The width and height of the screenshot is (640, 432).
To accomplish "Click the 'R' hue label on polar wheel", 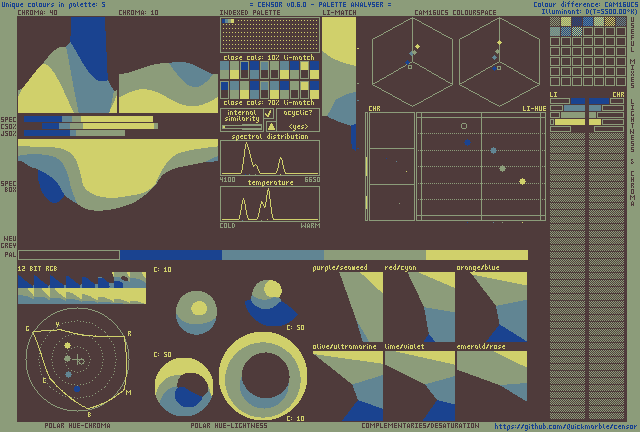I will coord(129,334).
